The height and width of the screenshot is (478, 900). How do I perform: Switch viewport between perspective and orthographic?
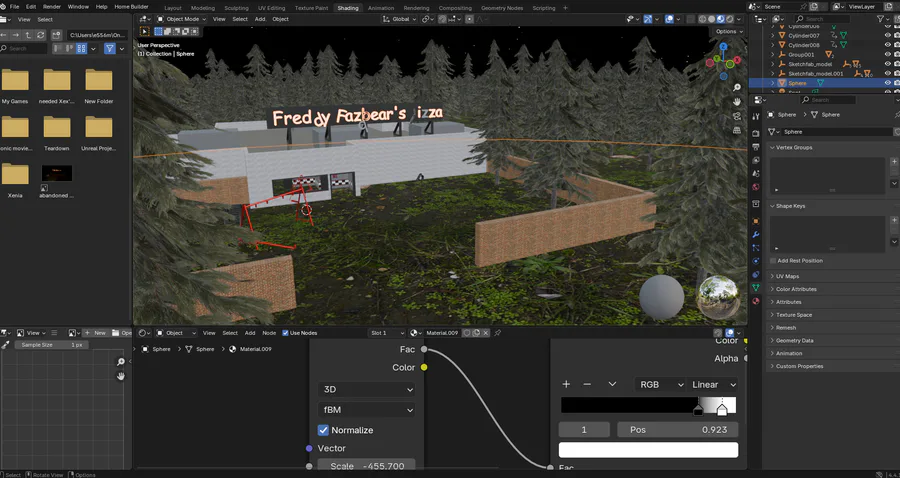[x=737, y=130]
